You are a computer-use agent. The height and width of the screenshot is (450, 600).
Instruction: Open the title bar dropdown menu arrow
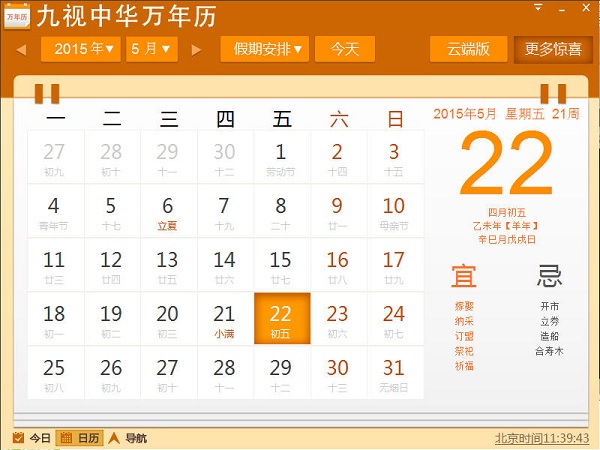coord(538,7)
